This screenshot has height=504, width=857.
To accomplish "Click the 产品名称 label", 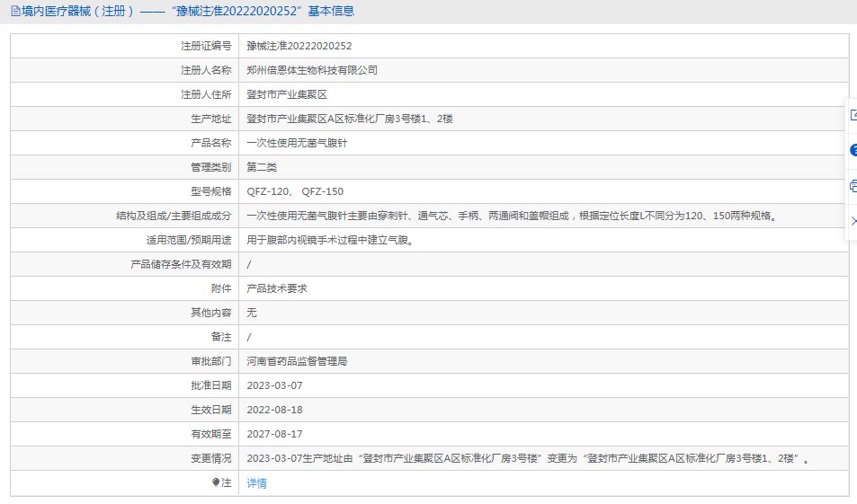I will point(211,143).
